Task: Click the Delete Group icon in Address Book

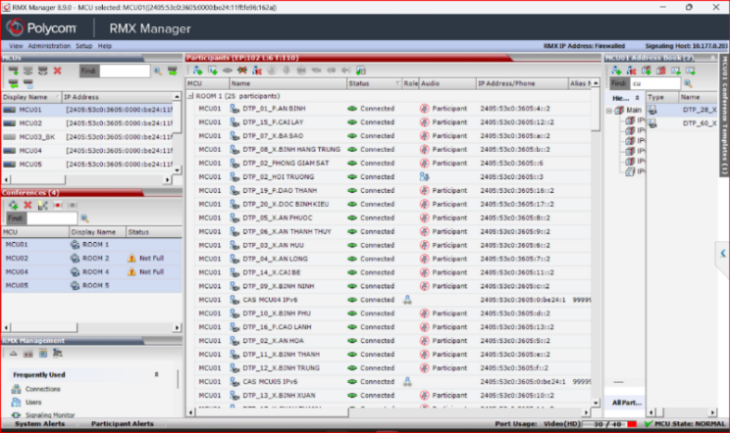Action: 661,70
